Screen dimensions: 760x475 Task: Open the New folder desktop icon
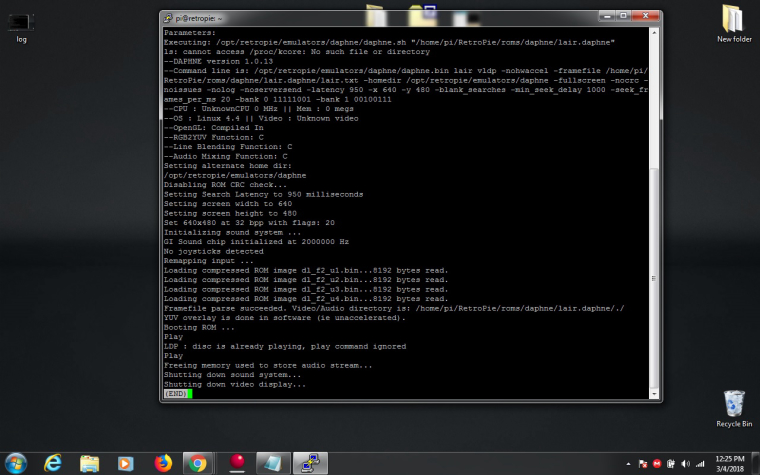point(733,20)
